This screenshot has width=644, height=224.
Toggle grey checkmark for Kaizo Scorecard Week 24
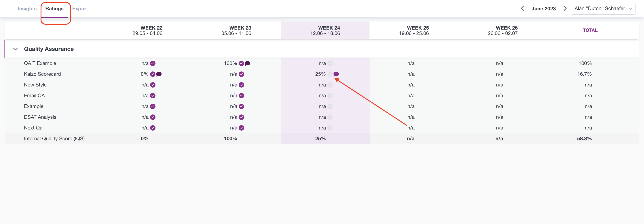coord(330,74)
